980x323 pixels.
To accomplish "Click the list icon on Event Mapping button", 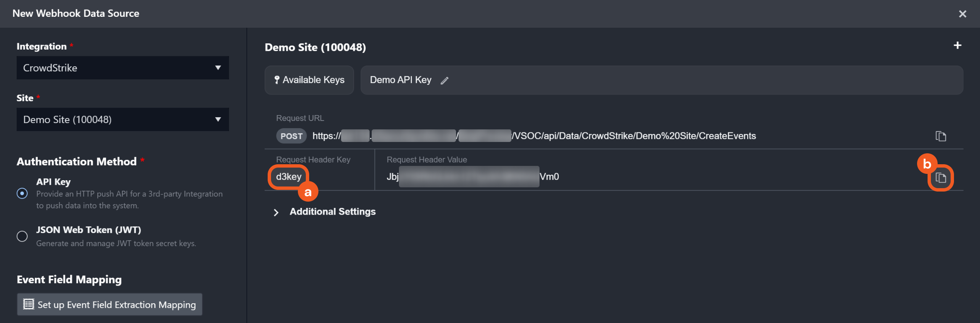I will pyautogui.click(x=29, y=304).
